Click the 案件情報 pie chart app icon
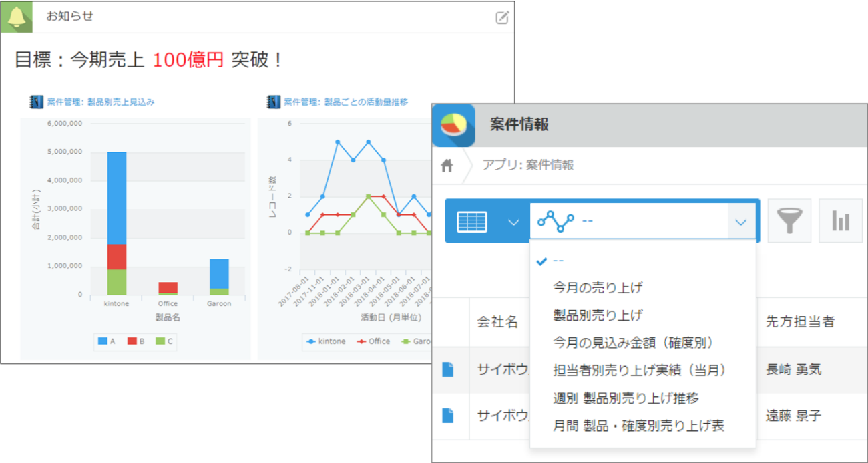This screenshot has height=463, width=868. (x=453, y=125)
